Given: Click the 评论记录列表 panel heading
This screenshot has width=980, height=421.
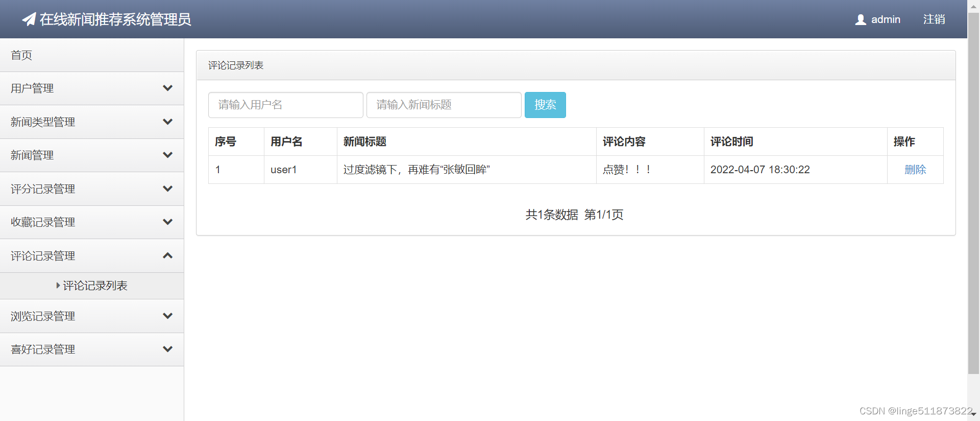Looking at the screenshot, I should tap(236, 65).
